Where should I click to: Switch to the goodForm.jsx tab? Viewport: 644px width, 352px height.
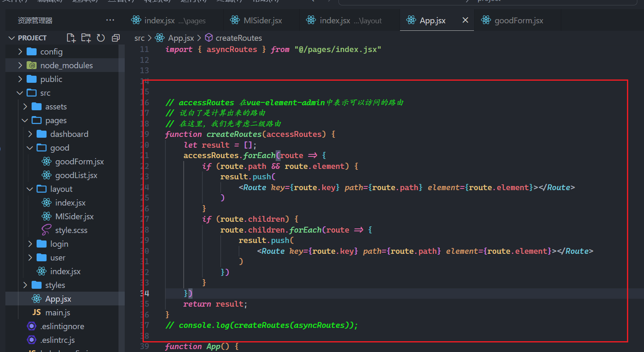(x=518, y=20)
